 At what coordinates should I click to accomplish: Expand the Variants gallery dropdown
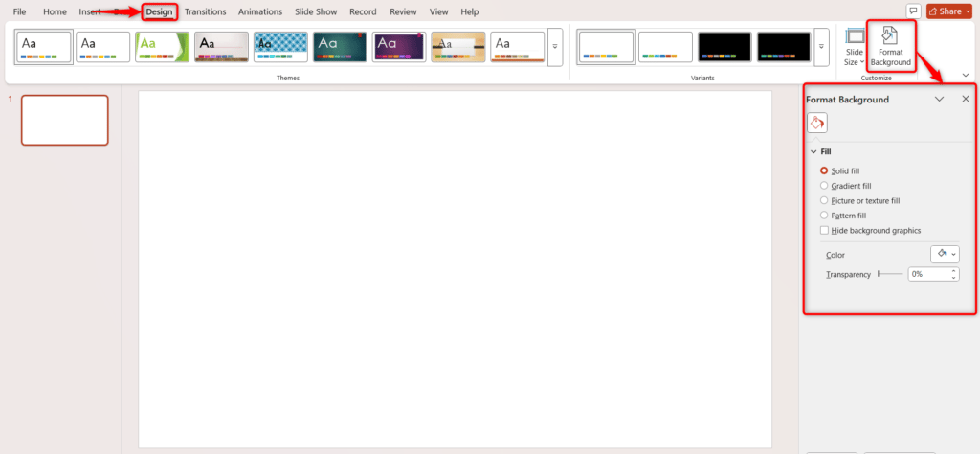pyautogui.click(x=821, y=47)
